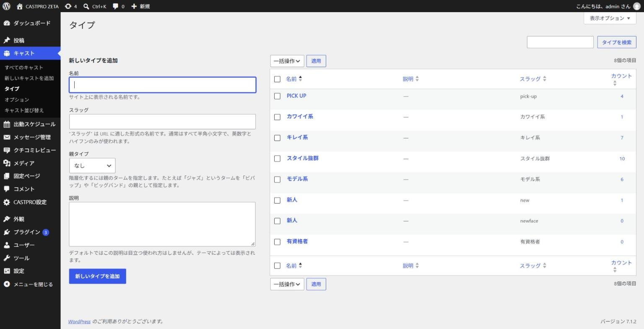This screenshot has height=329, width=644.
Task: Click the plus icon for 新規
Action: 134,6
